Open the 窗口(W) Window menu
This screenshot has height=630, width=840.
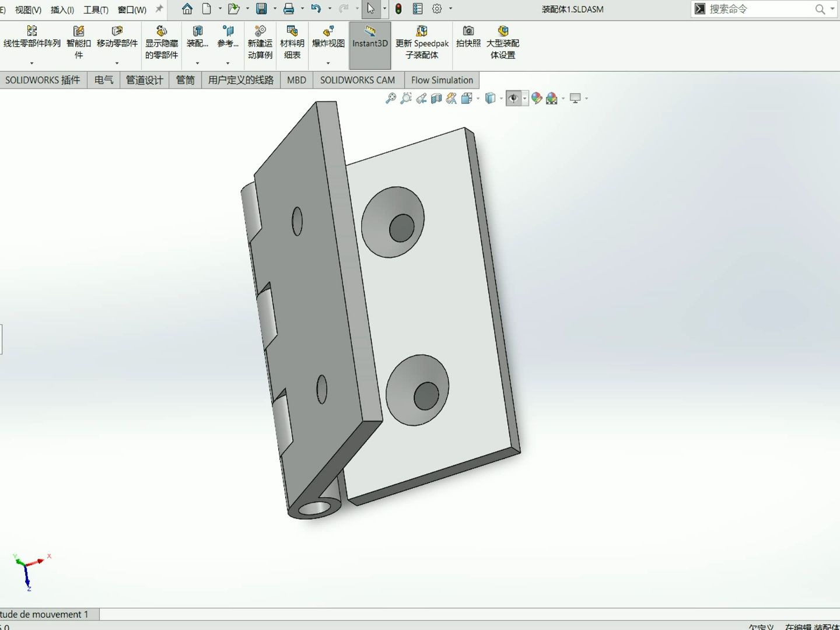click(132, 9)
